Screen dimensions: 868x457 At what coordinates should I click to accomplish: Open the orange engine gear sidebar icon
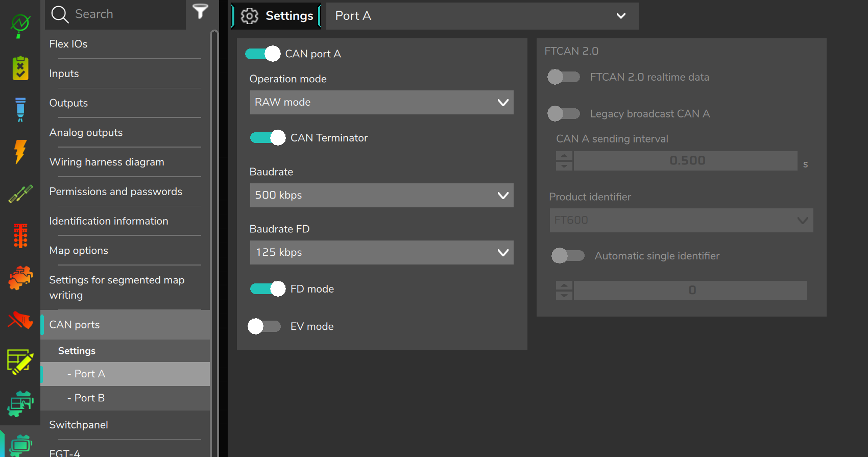click(x=20, y=278)
